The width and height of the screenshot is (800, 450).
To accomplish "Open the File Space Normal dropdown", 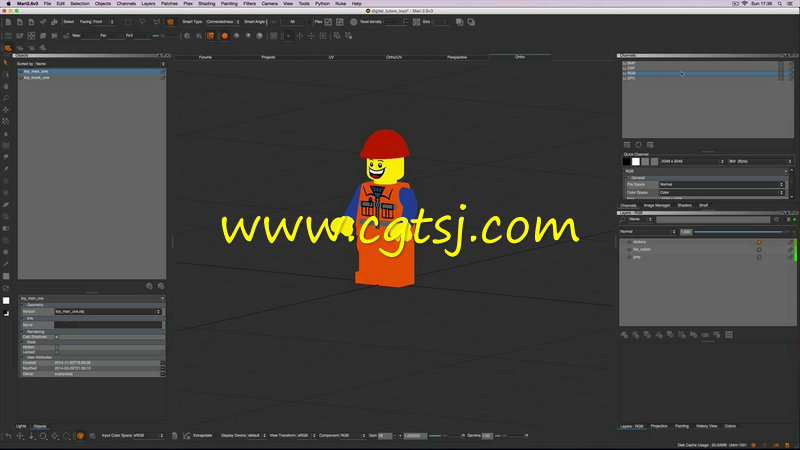I will pos(721,185).
